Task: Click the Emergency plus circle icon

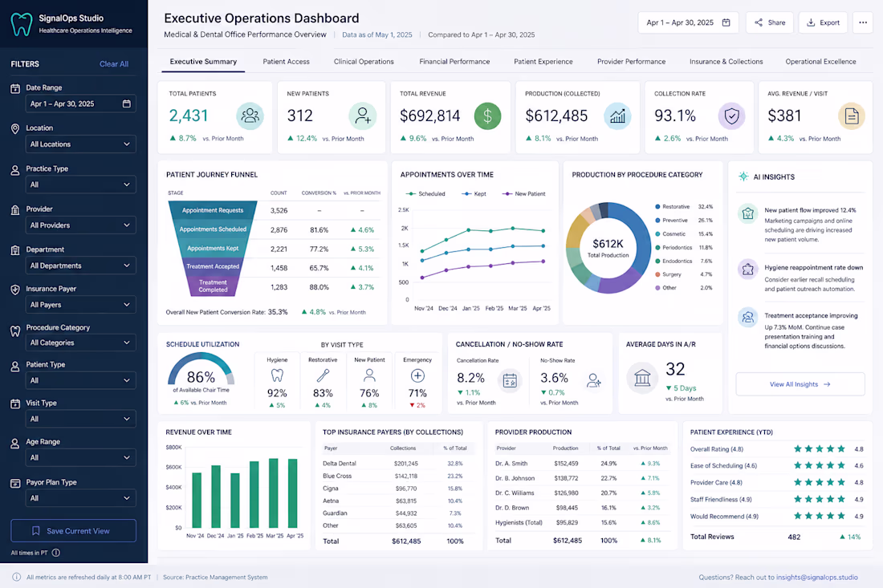Action: tap(417, 375)
